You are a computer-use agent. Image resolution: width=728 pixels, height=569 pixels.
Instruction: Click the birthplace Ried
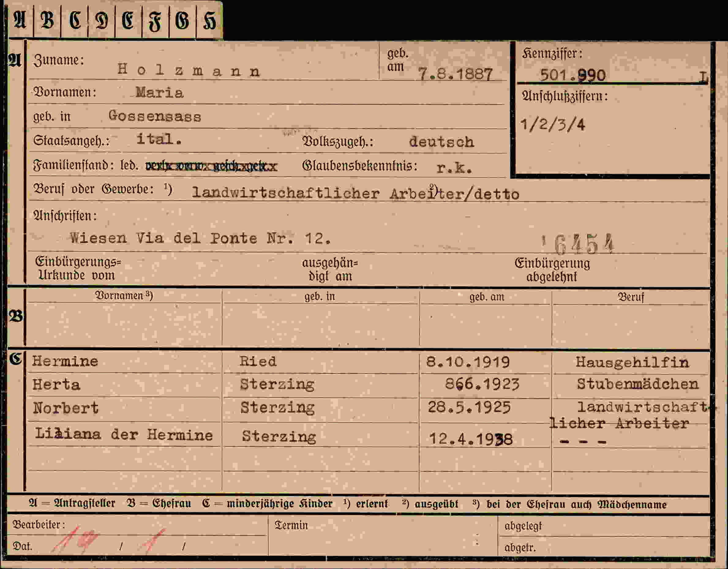[258, 361]
